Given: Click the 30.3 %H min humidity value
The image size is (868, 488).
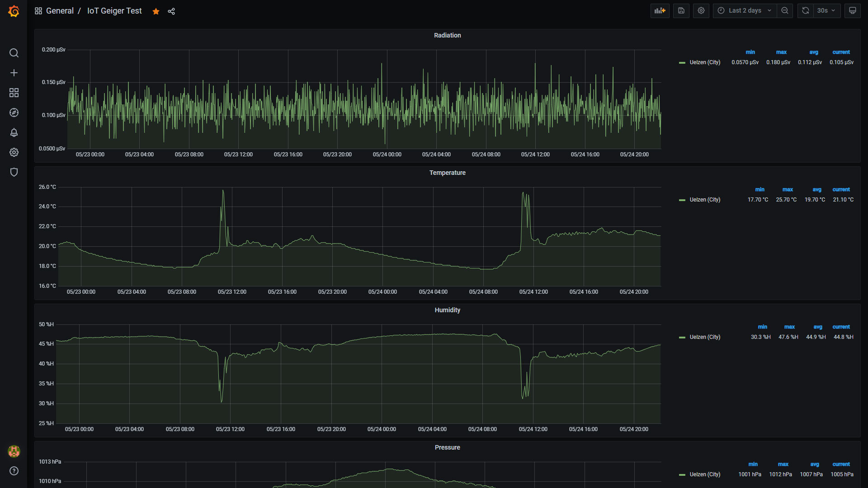Looking at the screenshot, I should [x=761, y=337].
